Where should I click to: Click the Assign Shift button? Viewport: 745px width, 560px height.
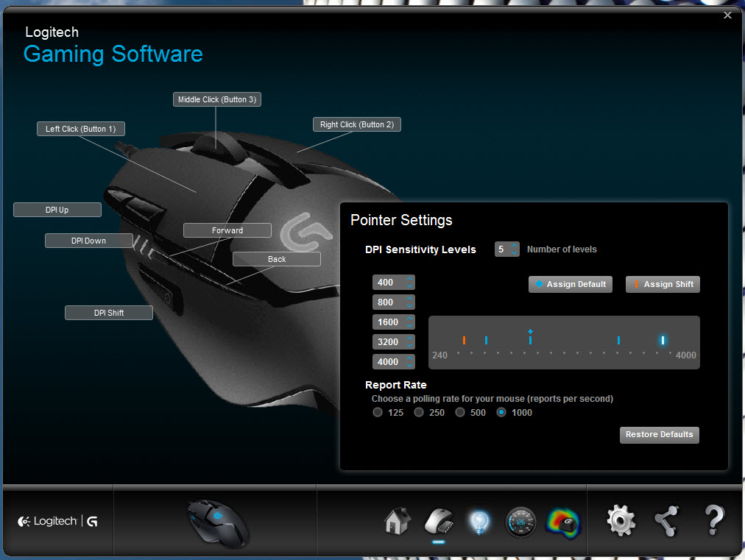pyautogui.click(x=663, y=284)
